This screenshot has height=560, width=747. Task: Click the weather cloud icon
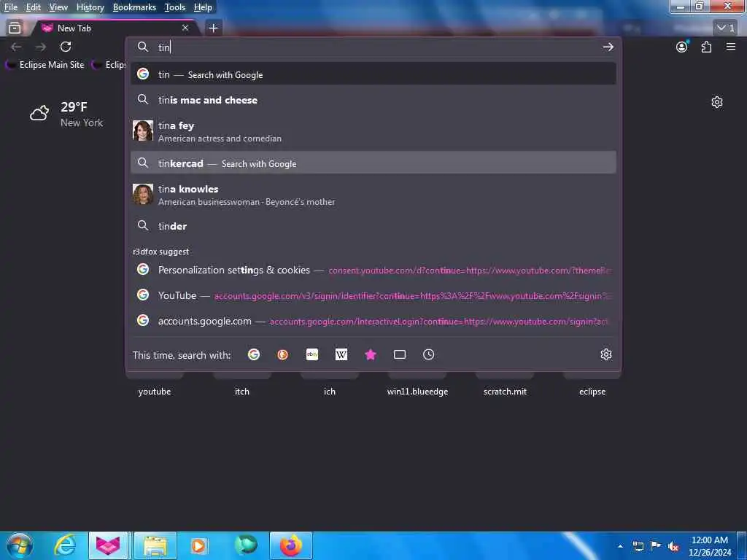pyautogui.click(x=39, y=113)
